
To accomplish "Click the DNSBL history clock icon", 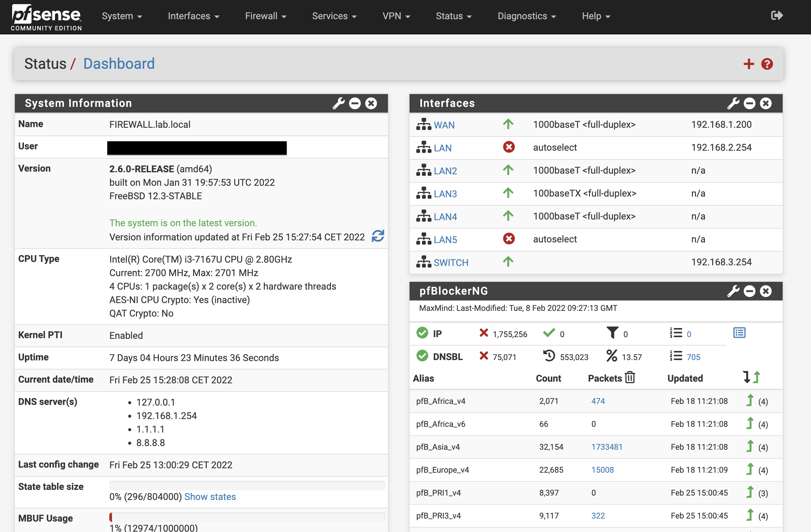I will [x=549, y=356].
